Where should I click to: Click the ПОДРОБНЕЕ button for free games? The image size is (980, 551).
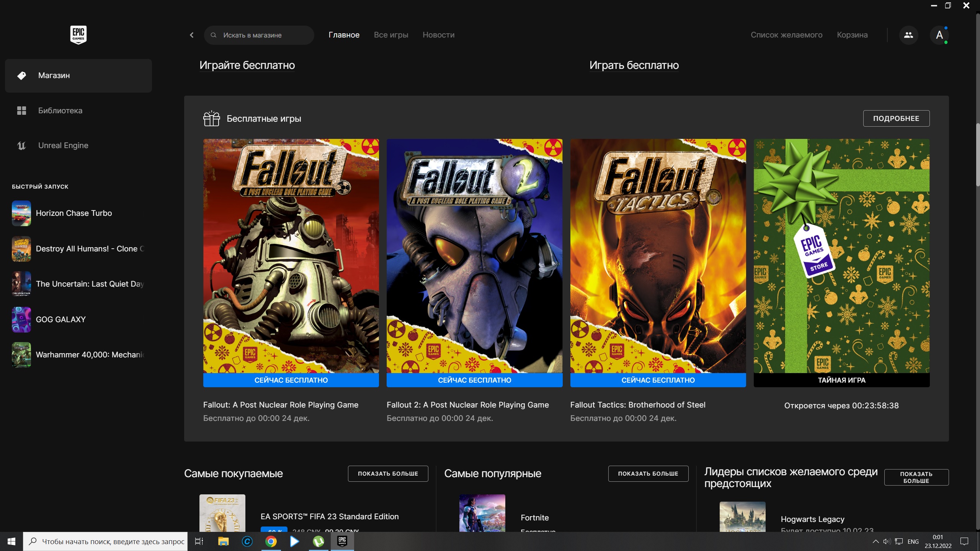[896, 118]
